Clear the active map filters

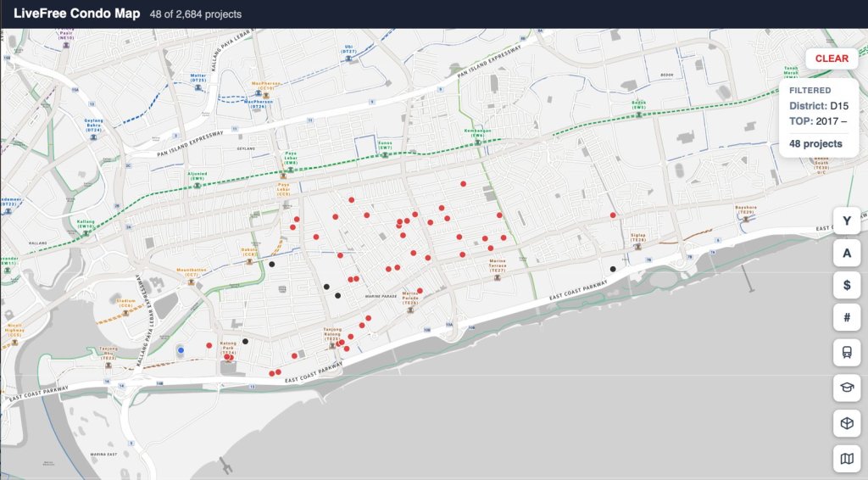click(832, 59)
